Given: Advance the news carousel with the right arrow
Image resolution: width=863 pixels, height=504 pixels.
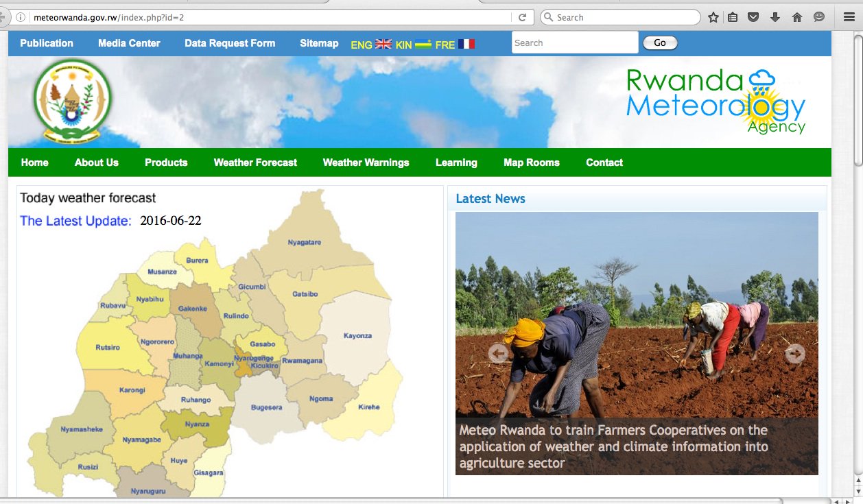Looking at the screenshot, I should (795, 354).
